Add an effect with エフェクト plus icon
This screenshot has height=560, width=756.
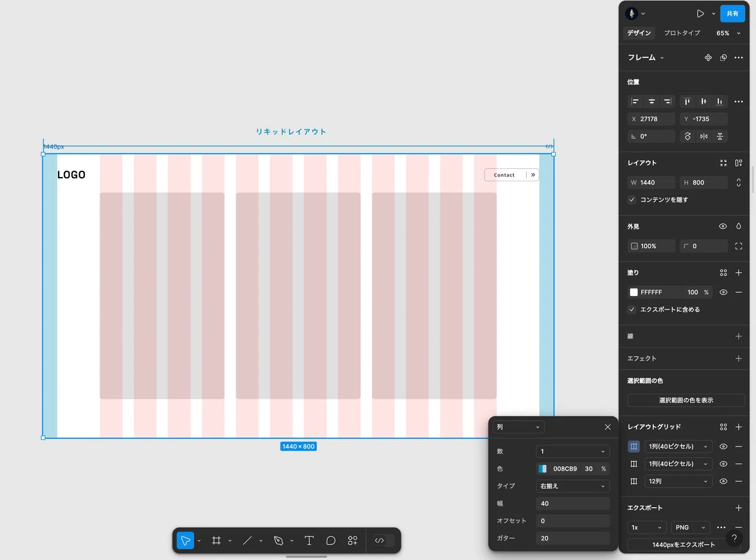point(739,358)
